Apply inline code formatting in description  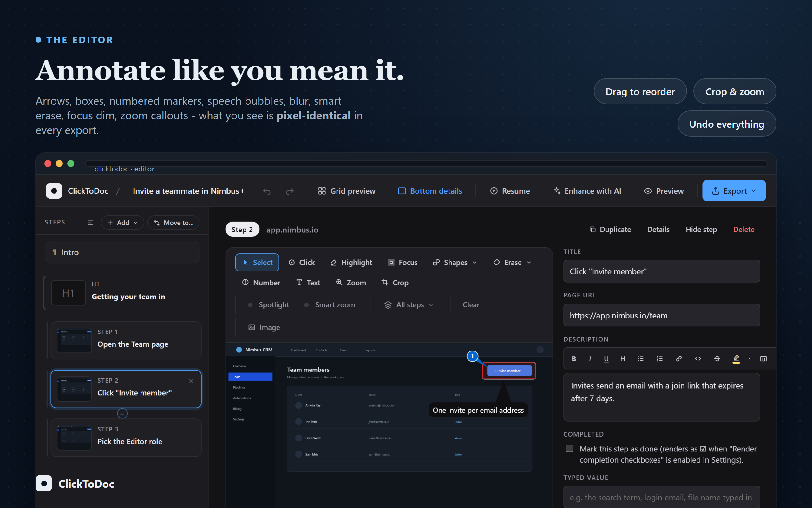tap(697, 359)
